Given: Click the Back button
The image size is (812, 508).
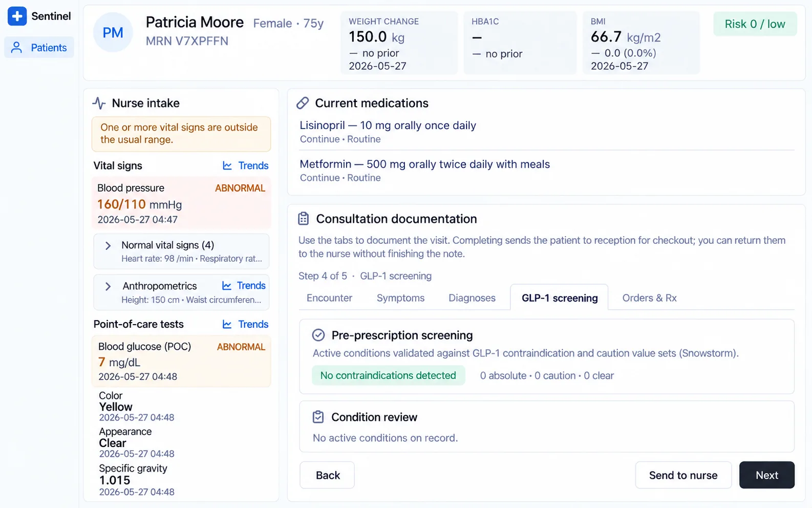Looking at the screenshot, I should 327,475.
